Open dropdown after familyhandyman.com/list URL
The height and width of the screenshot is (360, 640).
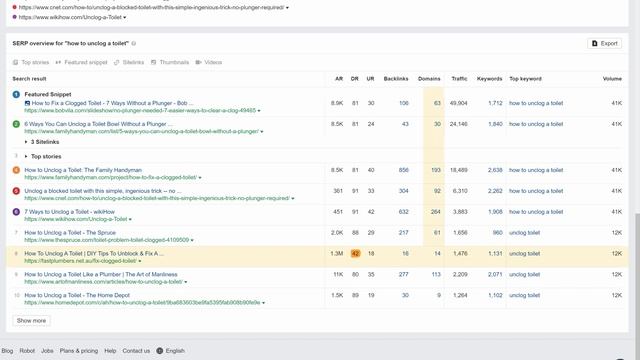click(262, 131)
